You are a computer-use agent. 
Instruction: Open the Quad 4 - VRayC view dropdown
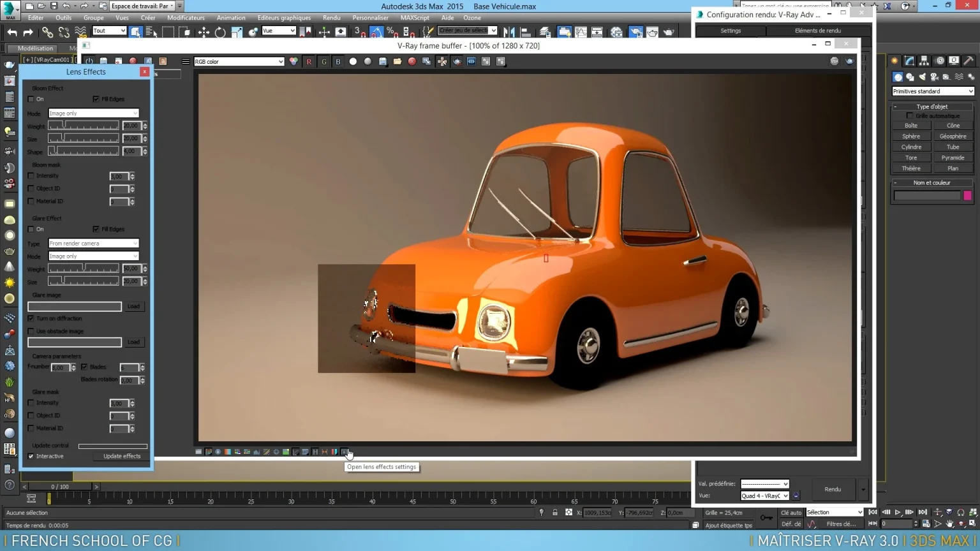point(764,496)
